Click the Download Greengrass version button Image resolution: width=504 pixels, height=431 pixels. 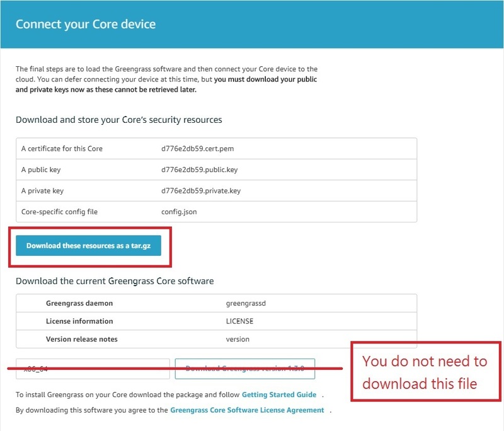click(245, 369)
